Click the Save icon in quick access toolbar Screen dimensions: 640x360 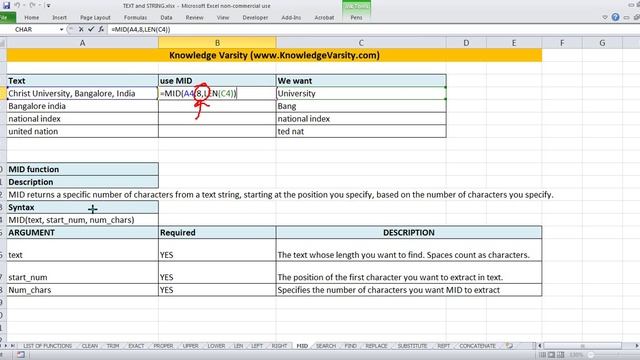pyautogui.click(x=7, y=6)
